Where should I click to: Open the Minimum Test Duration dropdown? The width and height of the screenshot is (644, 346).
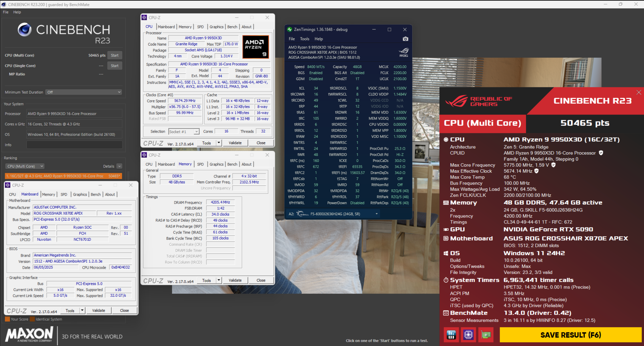[x=83, y=92]
